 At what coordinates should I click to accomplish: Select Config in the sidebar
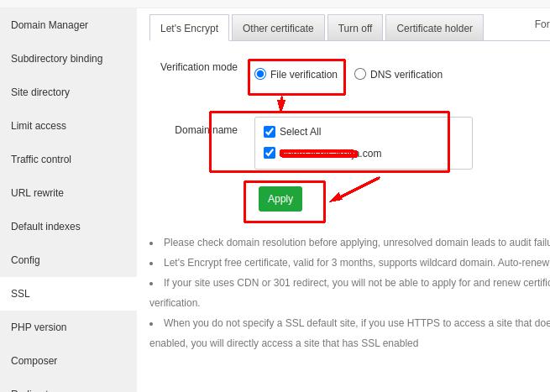25,260
